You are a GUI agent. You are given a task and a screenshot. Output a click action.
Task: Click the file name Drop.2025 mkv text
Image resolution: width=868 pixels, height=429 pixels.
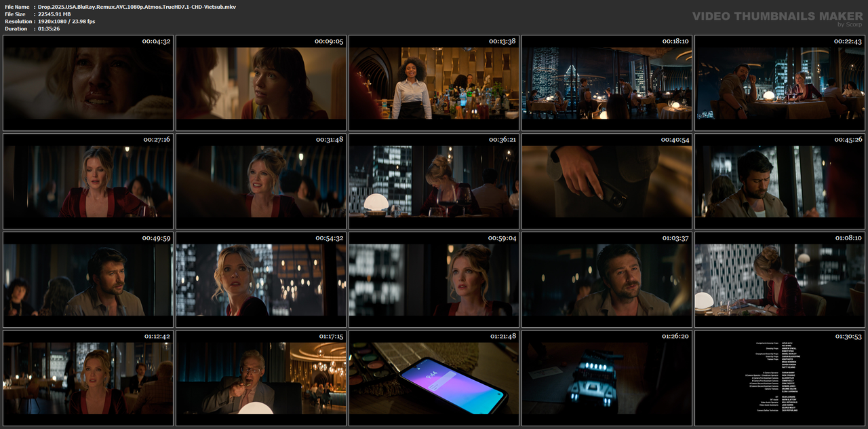137,6
